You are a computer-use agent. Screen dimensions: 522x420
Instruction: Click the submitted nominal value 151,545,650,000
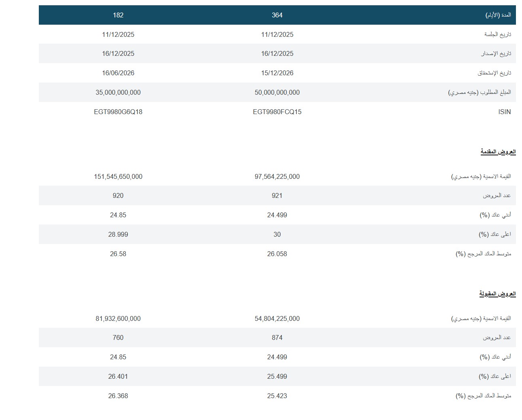pyautogui.click(x=118, y=176)
